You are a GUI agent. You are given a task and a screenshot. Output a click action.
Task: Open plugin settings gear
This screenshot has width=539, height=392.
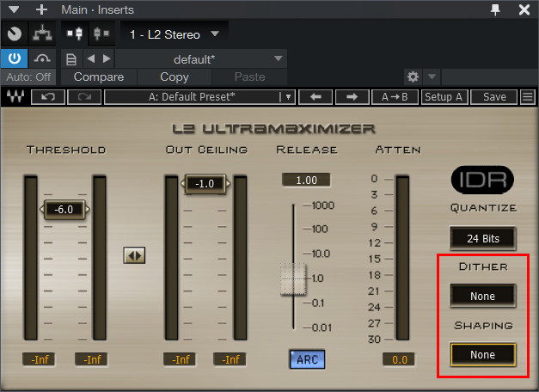[413, 77]
